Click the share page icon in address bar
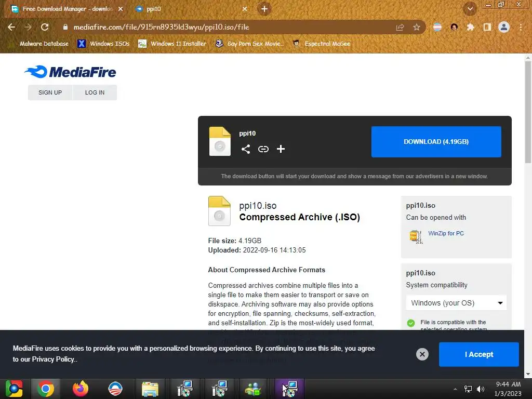This screenshot has height=399, width=532. [400, 27]
